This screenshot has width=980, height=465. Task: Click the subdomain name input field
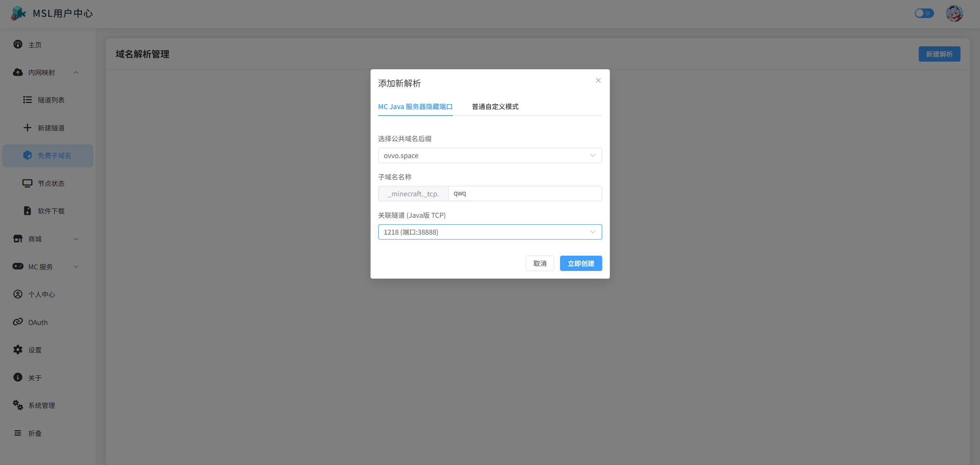point(524,194)
